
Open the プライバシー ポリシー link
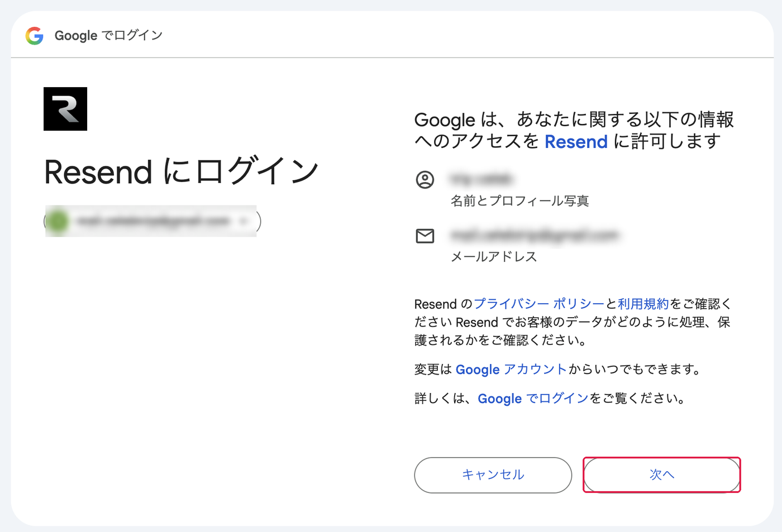point(539,304)
